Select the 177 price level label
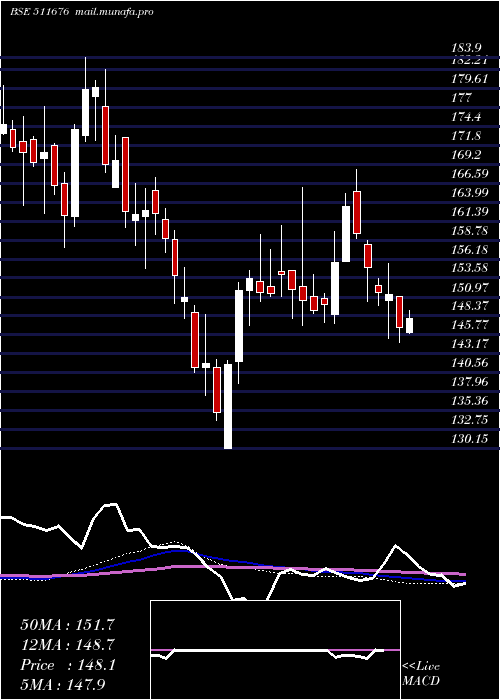500x700 pixels. (462, 98)
